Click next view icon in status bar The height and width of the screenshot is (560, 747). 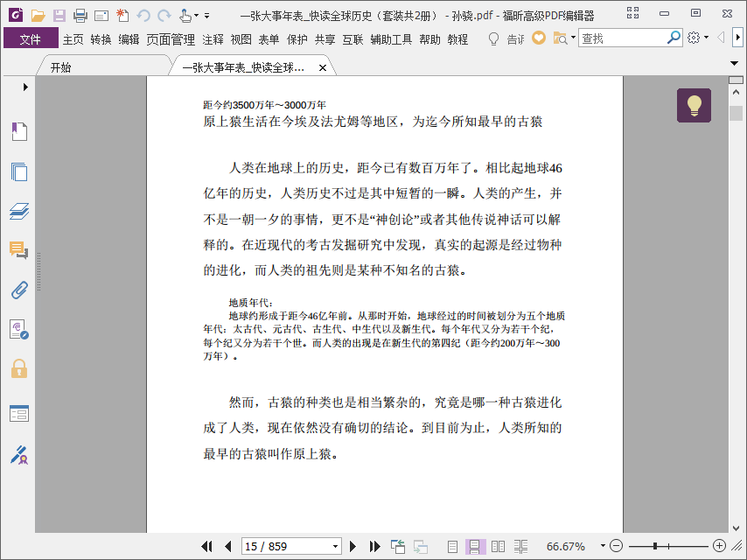coord(420,546)
